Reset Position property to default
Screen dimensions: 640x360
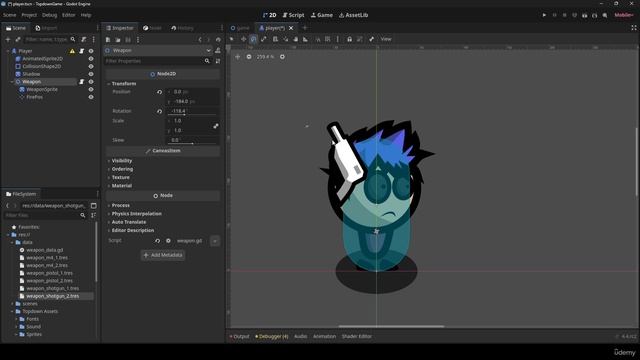pyautogui.click(x=160, y=92)
